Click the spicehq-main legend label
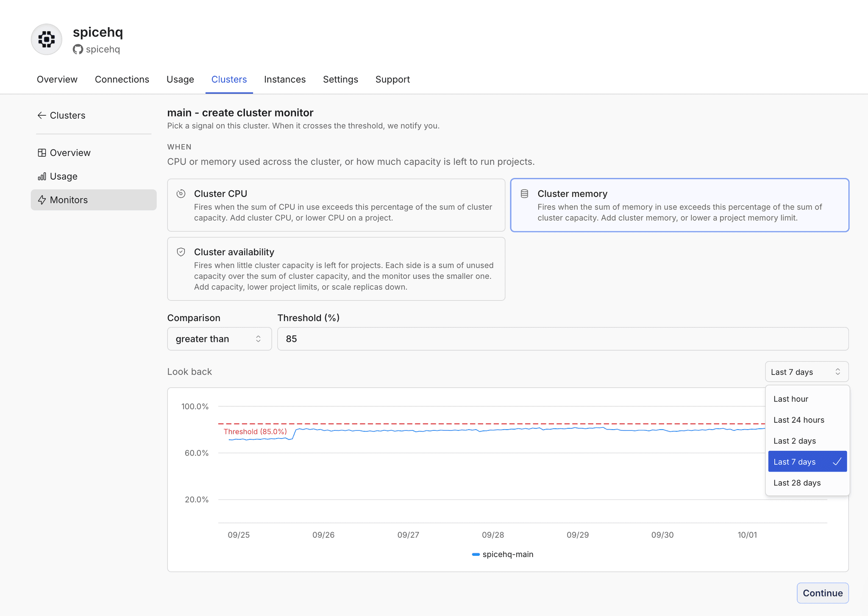 point(508,554)
